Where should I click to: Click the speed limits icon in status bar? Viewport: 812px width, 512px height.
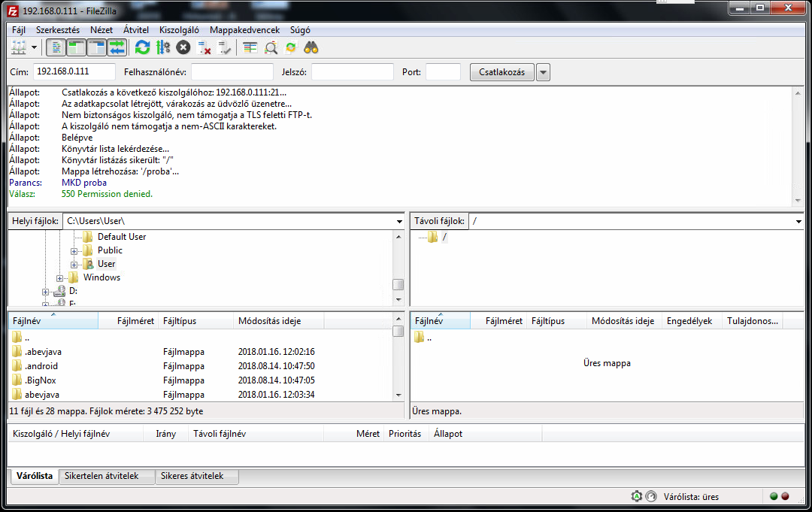651,496
